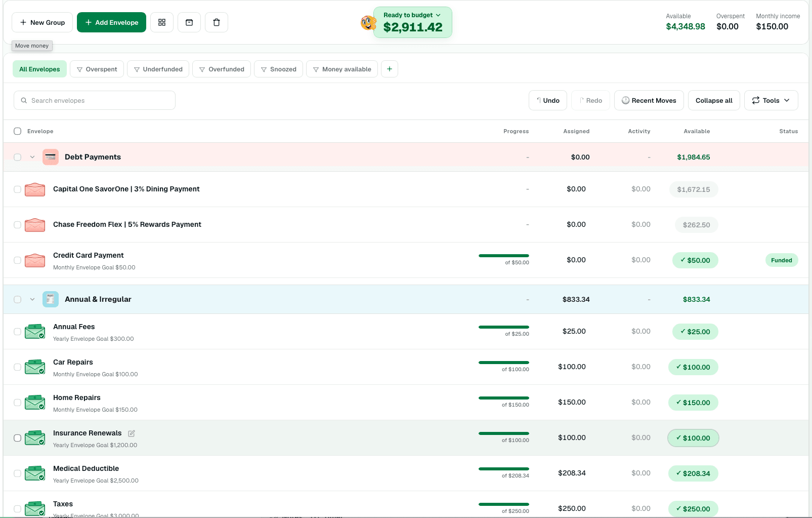Collapse the Annual & Irregular group chevron
Viewport: 812px width, 518px height.
click(x=32, y=299)
